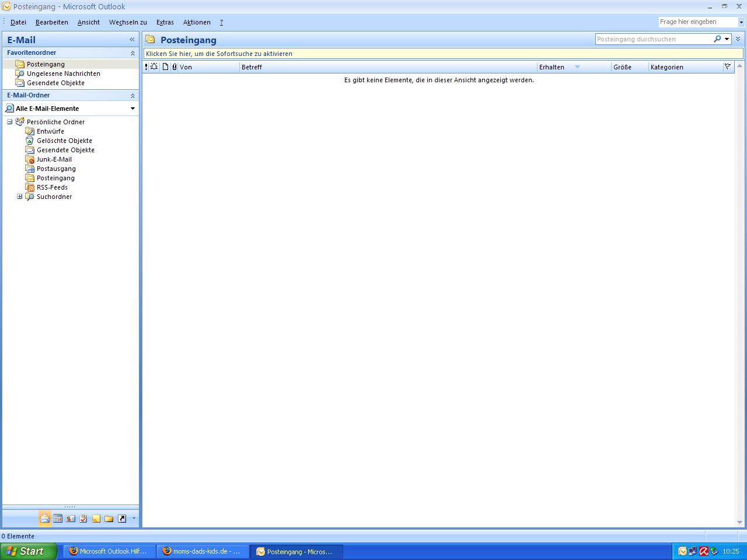The width and height of the screenshot is (747, 560).
Task: Sort messages by Kategorien column
Action: (686, 67)
